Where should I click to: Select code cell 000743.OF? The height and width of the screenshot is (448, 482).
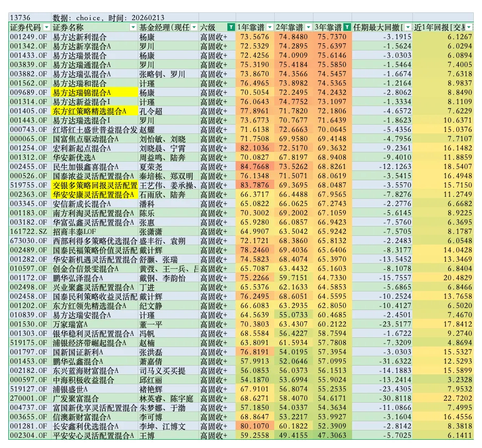(x=30, y=130)
